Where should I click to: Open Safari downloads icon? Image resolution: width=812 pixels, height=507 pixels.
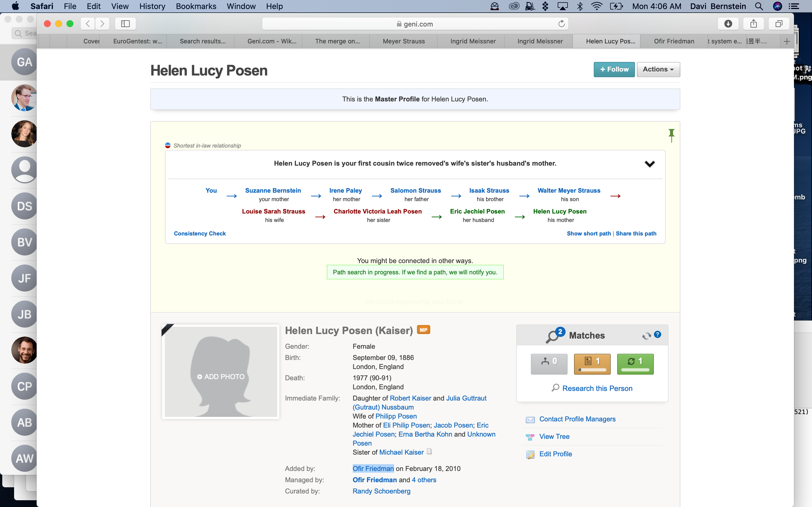[728, 23]
